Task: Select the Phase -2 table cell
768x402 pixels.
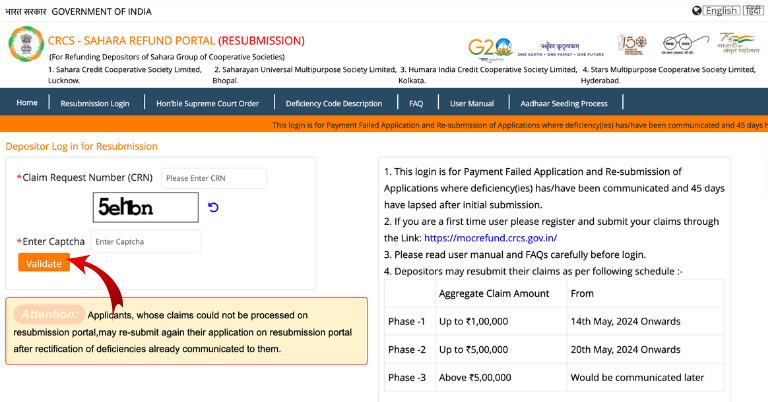Action: (x=410, y=349)
